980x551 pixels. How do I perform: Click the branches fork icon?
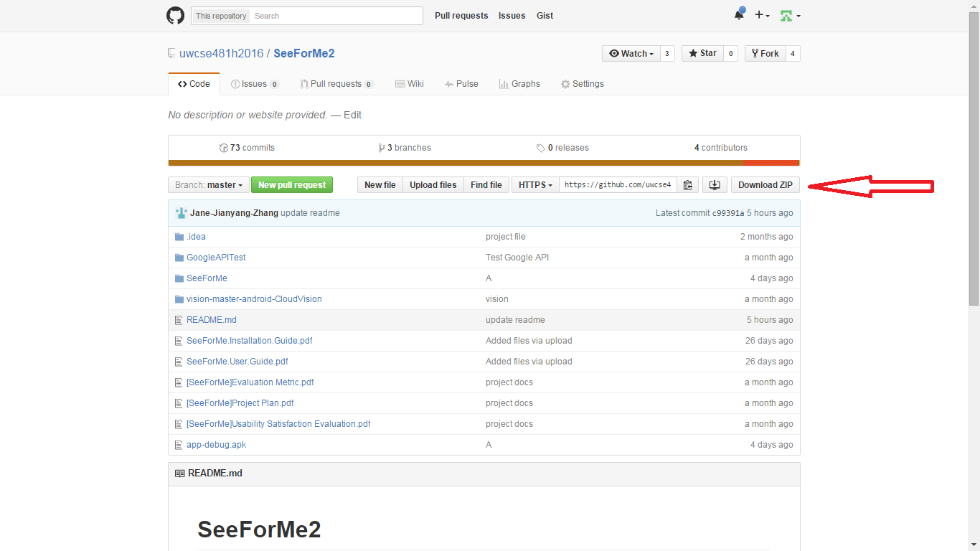point(382,148)
